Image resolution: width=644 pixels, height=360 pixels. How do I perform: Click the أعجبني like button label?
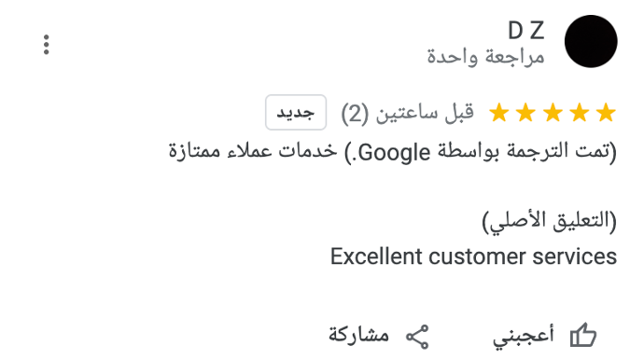click(x=524, y=336)
